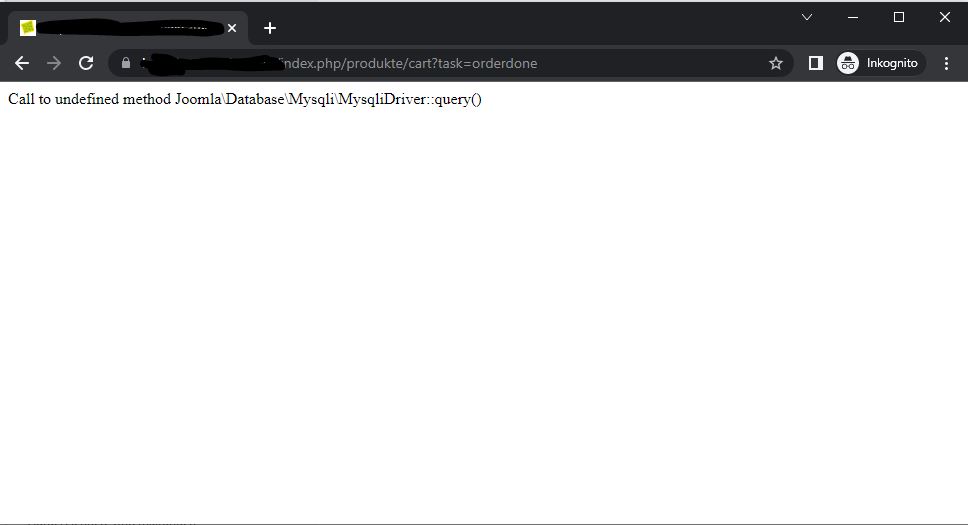Open the Chrome three-dot menu
The height and width of the screenshot is (525, 968).
pos(946,63)
